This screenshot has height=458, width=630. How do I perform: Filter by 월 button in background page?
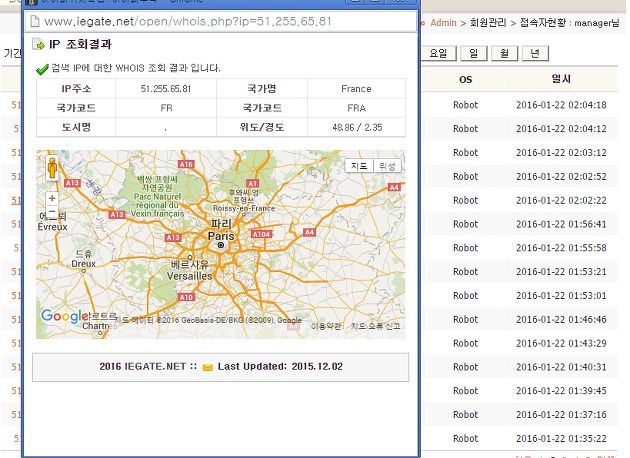tap(504, 53)
